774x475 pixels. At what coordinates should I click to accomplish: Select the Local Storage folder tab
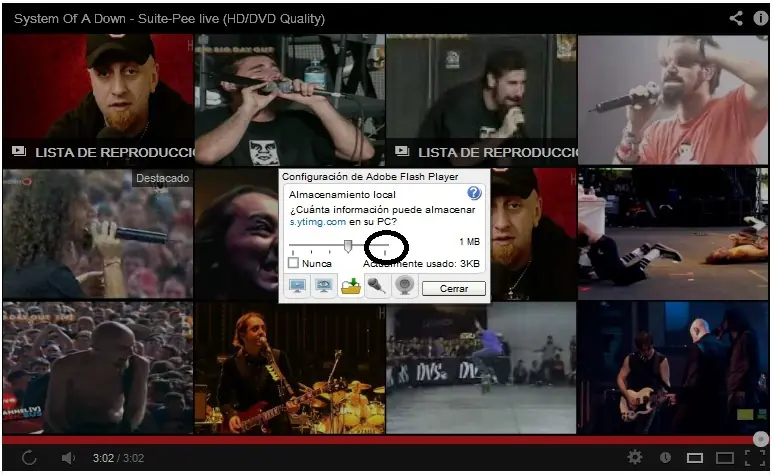click(x=350, y=287)
